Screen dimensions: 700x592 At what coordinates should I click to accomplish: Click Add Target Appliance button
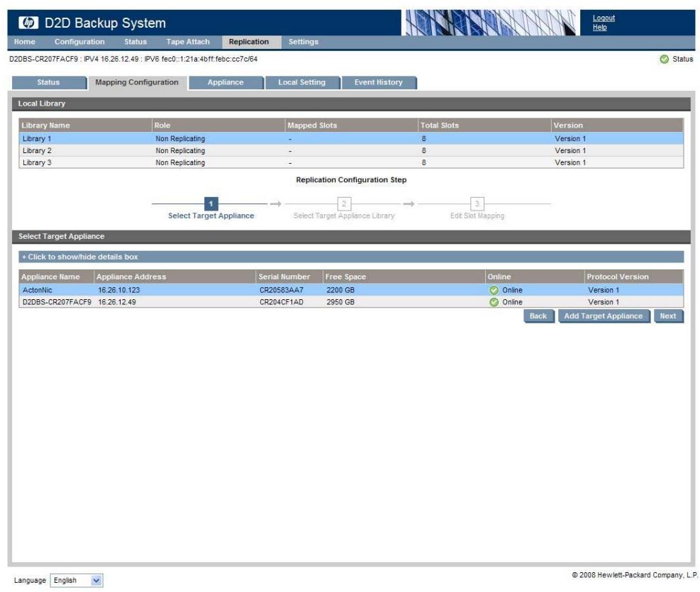604,316
